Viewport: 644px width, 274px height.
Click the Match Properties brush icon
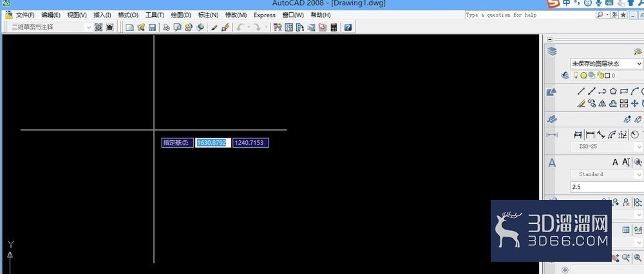tap(214, 28)
